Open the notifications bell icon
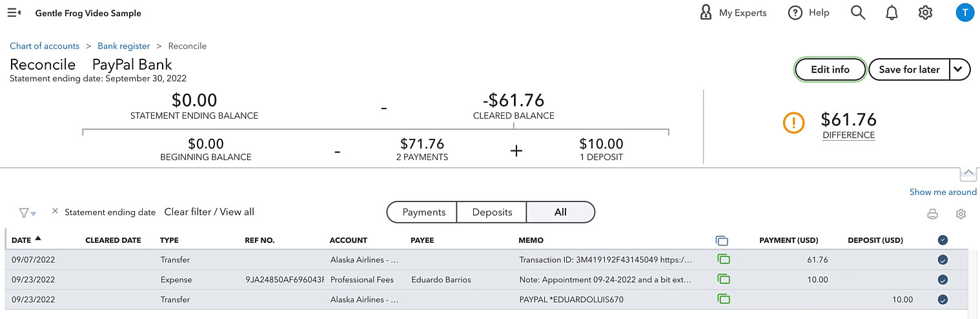The height and width of the screenshot is (319, 980). (892, 13)
